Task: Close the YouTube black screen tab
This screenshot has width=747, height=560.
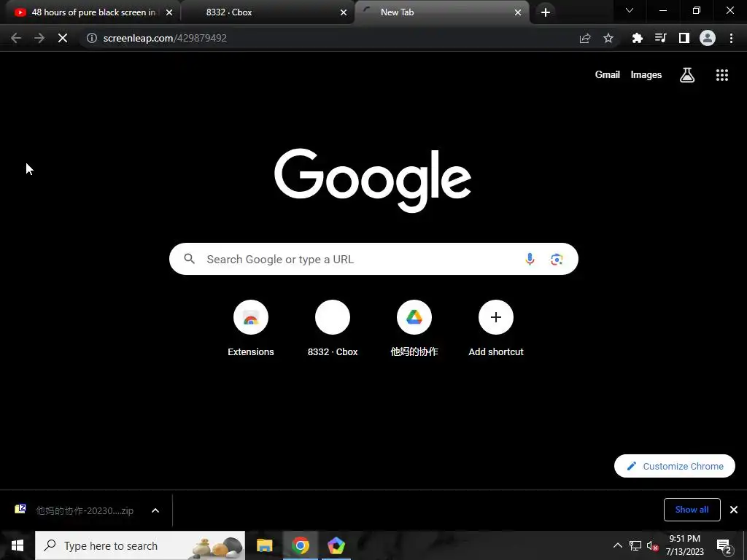Action: point(169,12)
